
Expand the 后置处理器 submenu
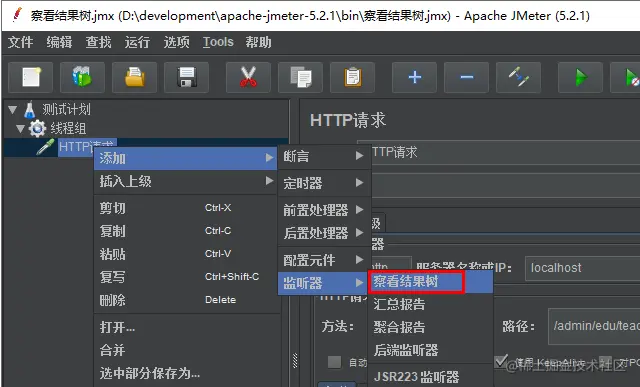(x=324, y=233)
